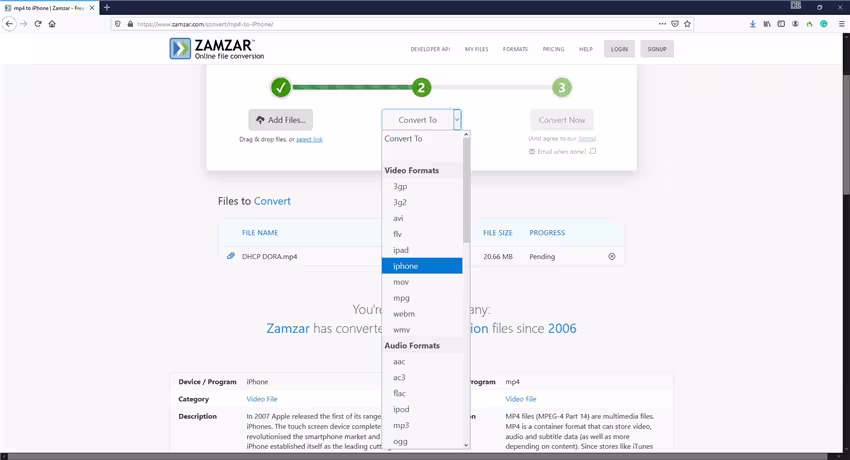Show site security lock info
Viewport: 850px width, 460px height.
coord(130,24)
